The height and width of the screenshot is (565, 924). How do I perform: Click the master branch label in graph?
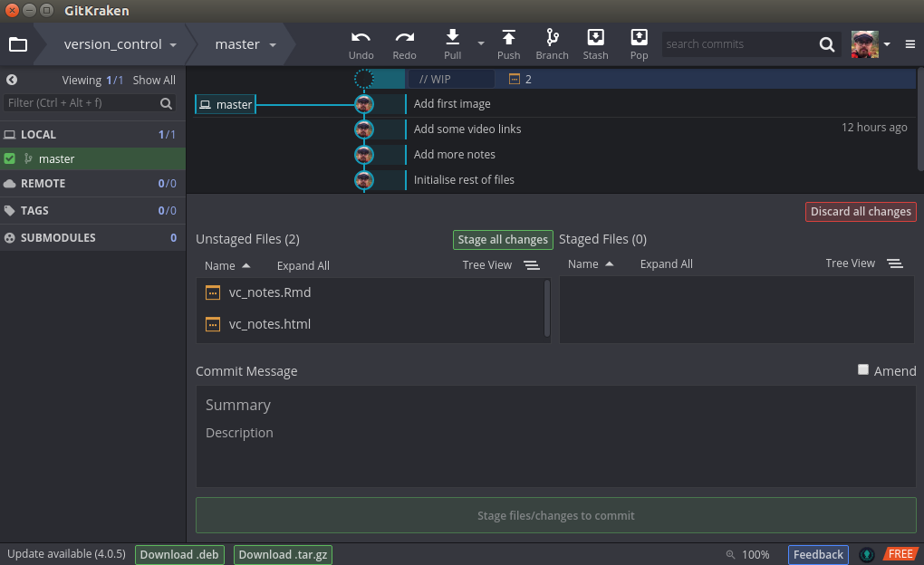click(x=226, y=104)
